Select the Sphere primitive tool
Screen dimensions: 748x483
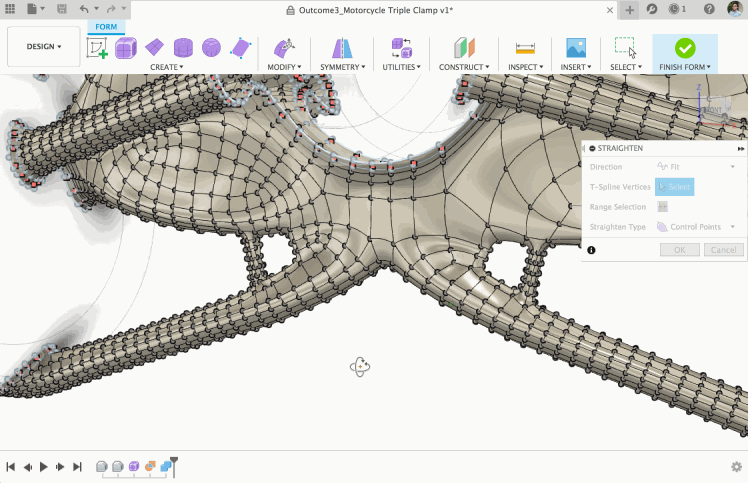point(211,48)
